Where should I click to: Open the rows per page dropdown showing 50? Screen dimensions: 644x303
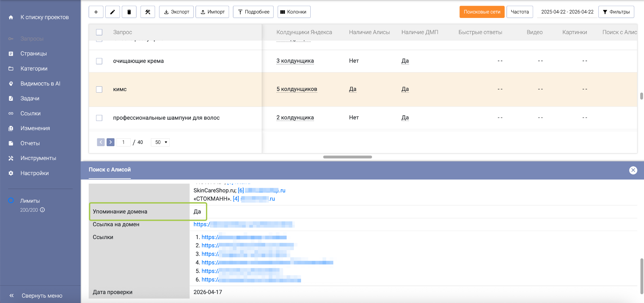pos(160,142)
